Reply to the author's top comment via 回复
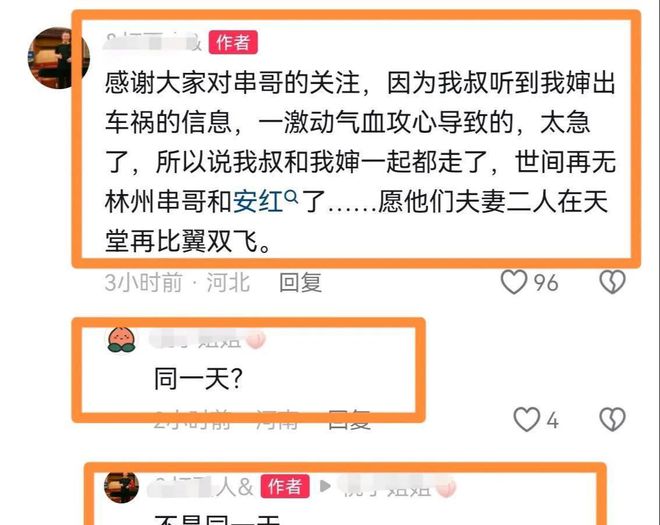The width and height of the screenshot is (660, 525). tap(301, 282)
